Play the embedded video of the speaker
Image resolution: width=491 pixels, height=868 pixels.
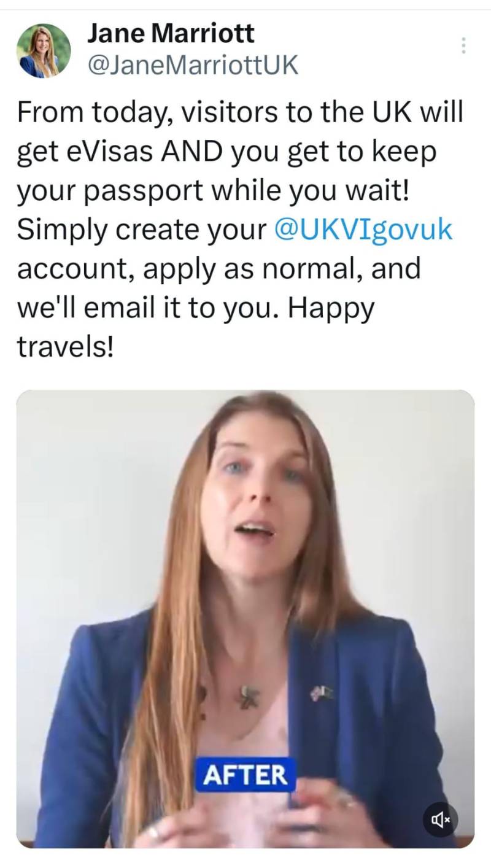pos(245,619)
